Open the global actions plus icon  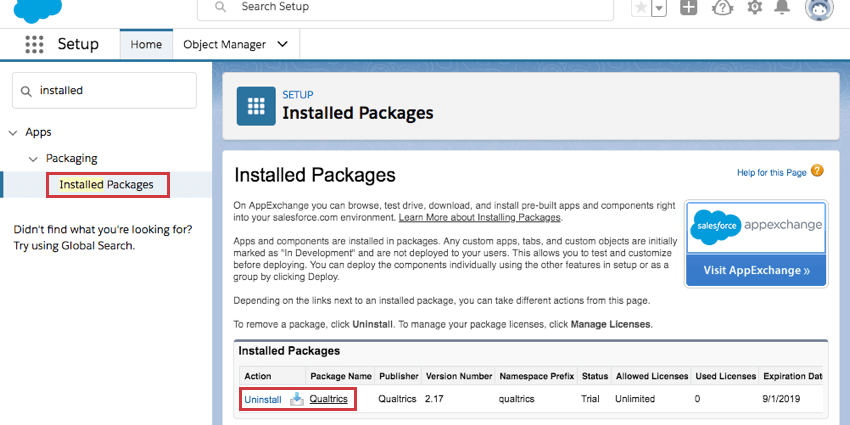688,8
